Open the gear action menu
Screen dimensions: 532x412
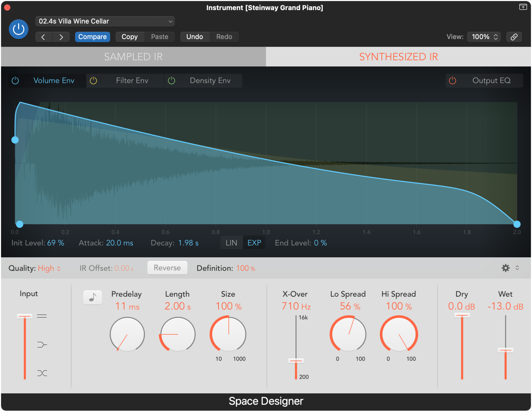click(x=506, y=268)
